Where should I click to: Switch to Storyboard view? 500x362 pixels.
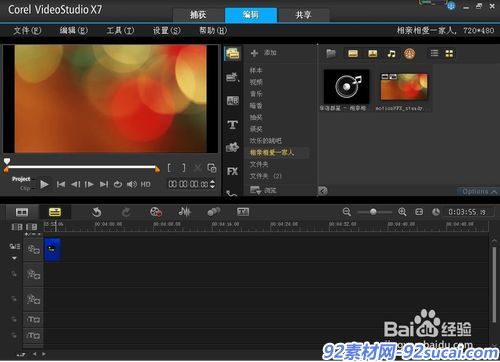click(x=22, y=212)
